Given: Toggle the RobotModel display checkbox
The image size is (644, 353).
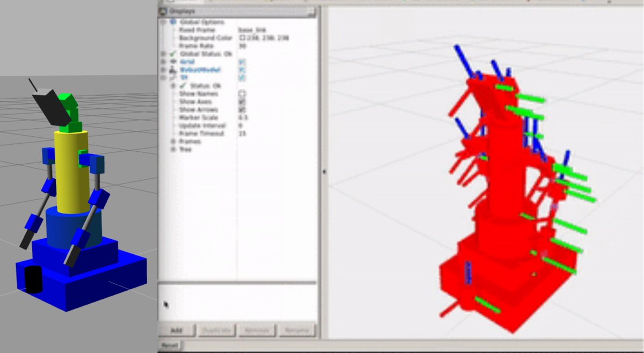Looking at the screenshot, I should pyautogui.click(x=241, y=70).
